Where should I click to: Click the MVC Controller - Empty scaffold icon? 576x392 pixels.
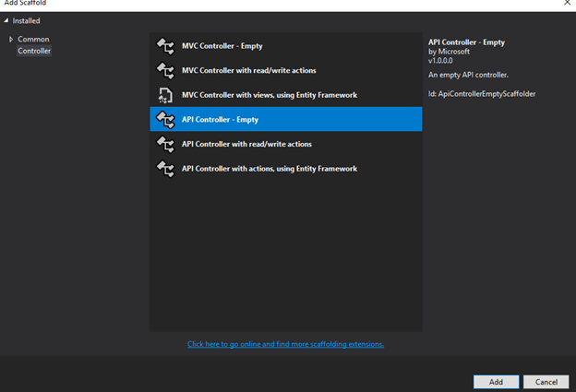pyautogui.click(x=165, y=46)
